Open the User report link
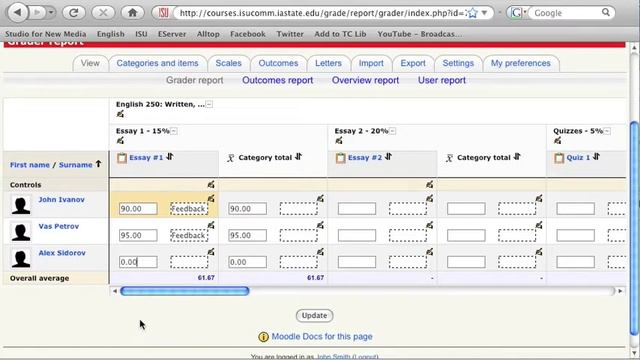Image resolution: width=640 pixels, height=360 pixels. [442, 80]
